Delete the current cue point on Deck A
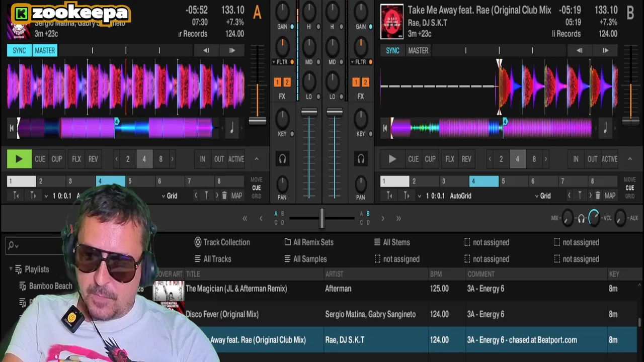644x362 pixels. click(224, 196)
